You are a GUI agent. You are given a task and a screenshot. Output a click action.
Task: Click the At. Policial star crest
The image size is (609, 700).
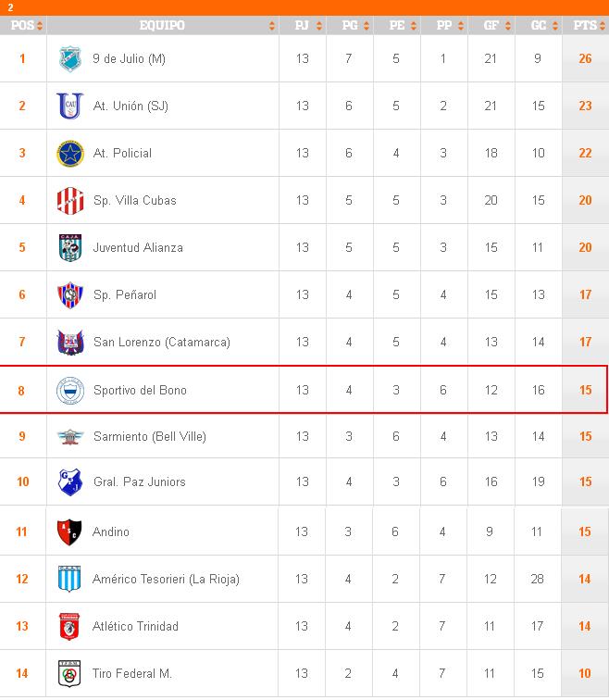pos(70,154)
